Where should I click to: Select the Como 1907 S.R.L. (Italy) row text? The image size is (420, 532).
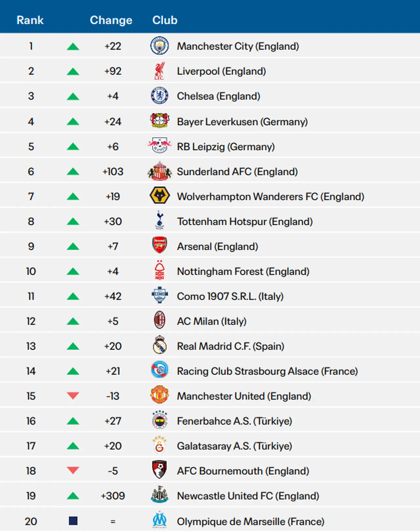(x=230, y=296)
